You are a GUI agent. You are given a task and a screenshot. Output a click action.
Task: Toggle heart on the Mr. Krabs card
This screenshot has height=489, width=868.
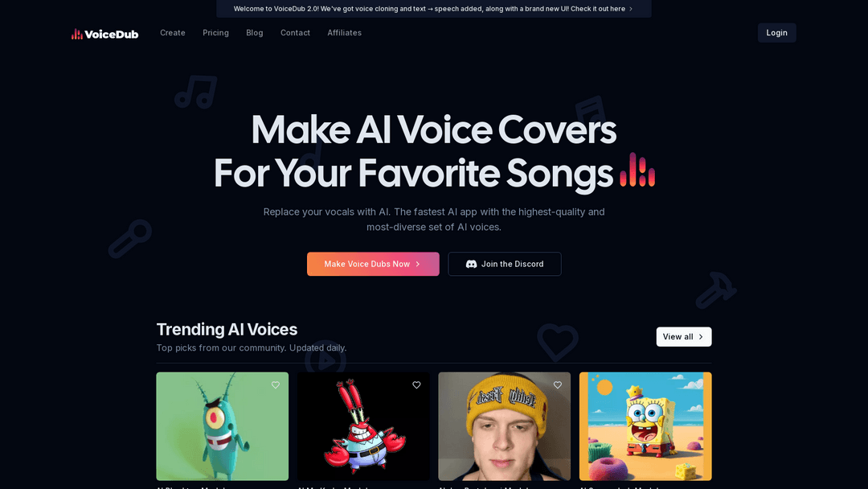click(x=416, y=385)
